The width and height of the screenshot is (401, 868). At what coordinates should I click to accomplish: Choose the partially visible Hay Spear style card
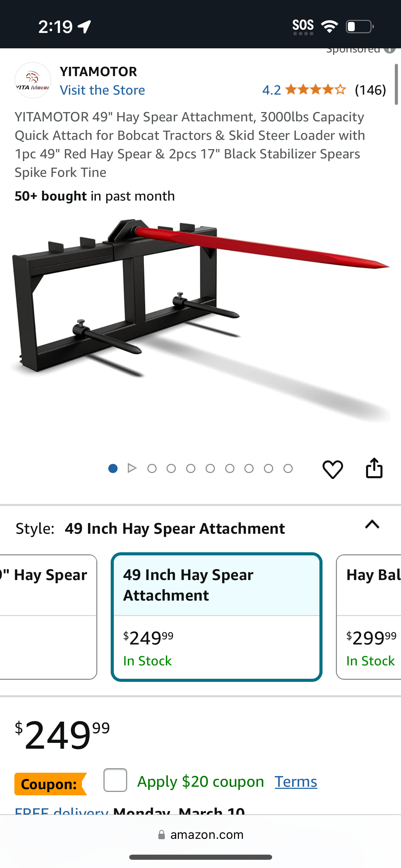click(x=48, y=617)
